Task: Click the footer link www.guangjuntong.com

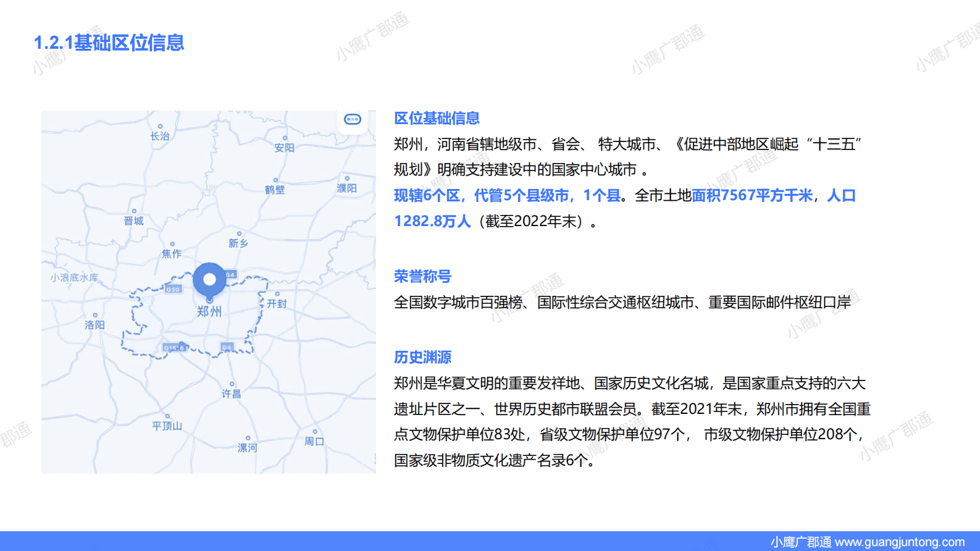Action: click(900, 542)
